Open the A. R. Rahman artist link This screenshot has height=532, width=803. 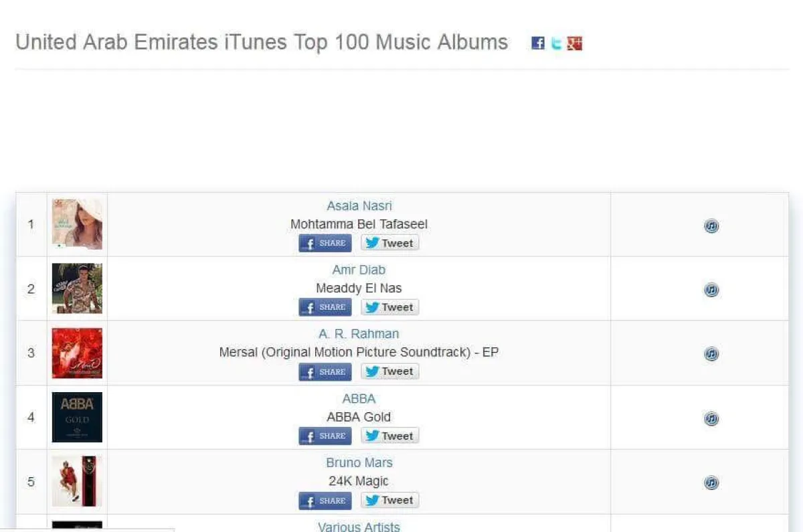click(359, 334)
